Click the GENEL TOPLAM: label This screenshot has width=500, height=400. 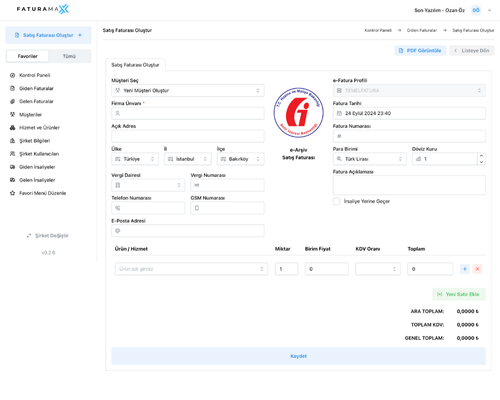424,338
